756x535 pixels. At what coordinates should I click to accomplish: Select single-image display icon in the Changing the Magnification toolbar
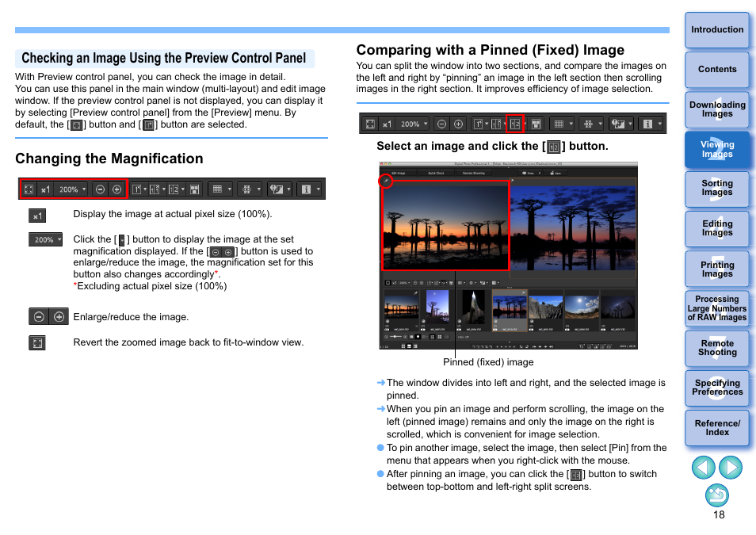point(137,189)
